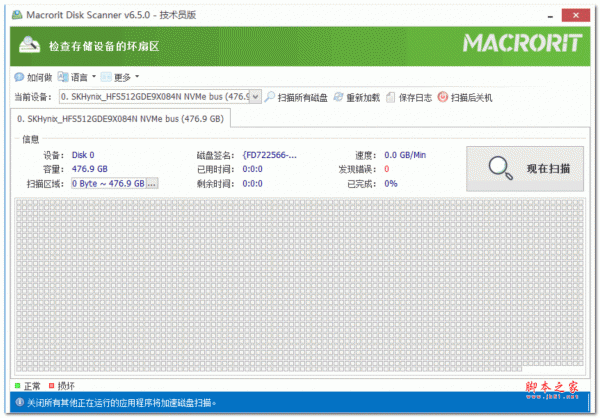The image size is (600, 418).
Task: Click the speech bubble icon beside 如何做
Action: tap(19, 77)
